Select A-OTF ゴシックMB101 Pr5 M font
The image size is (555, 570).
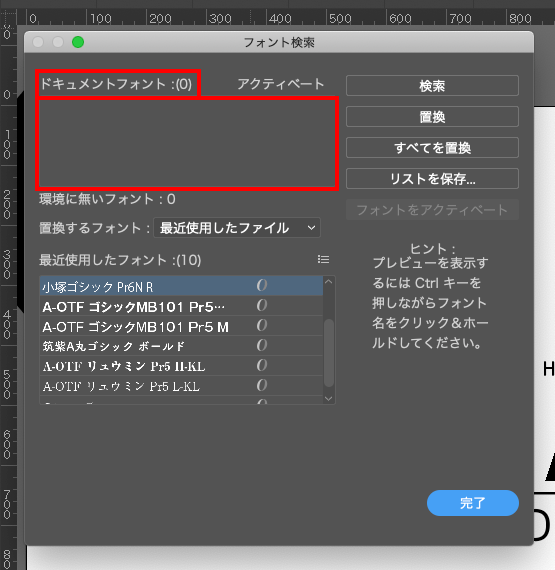[181, 326]
